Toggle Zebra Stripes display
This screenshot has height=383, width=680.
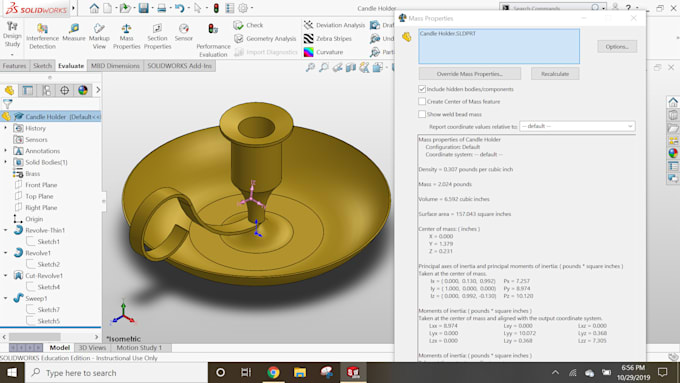(x=327, y=39)
